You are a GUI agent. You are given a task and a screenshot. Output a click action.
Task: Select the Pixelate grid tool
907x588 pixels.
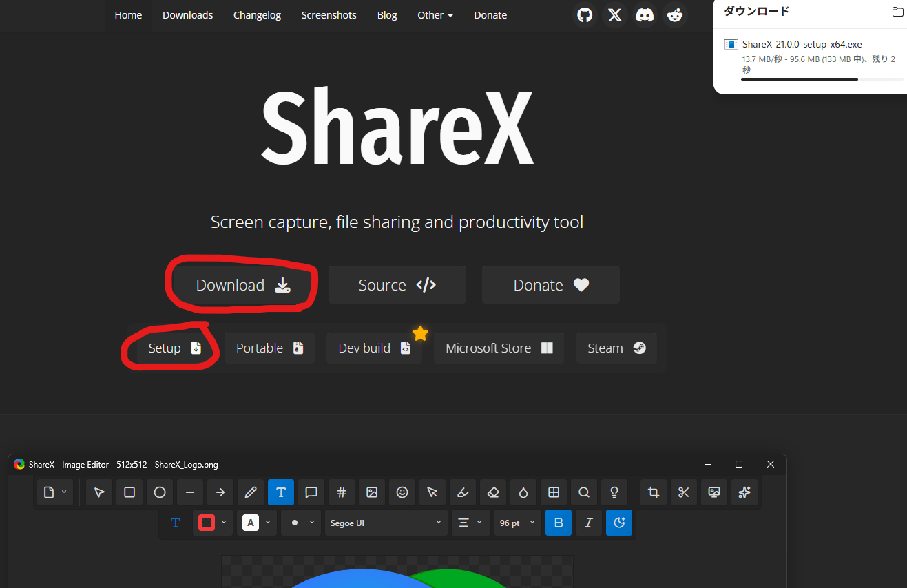click(x=554, y=492)
